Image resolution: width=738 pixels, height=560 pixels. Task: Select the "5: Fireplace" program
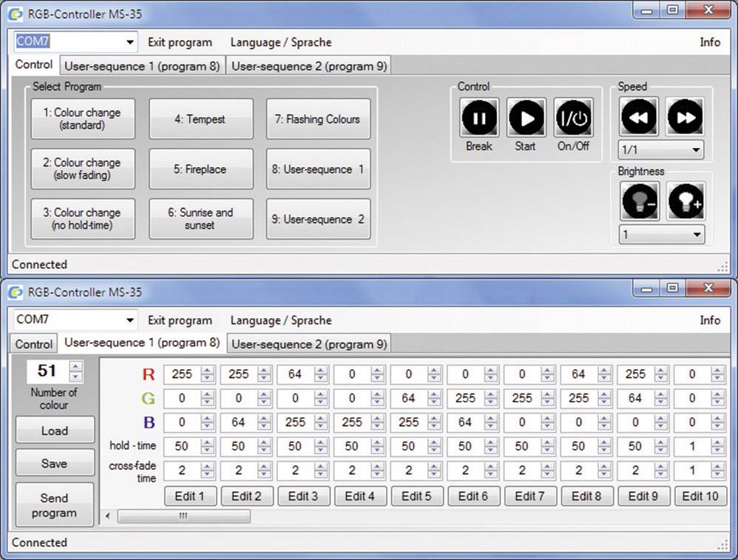(200, 169)
